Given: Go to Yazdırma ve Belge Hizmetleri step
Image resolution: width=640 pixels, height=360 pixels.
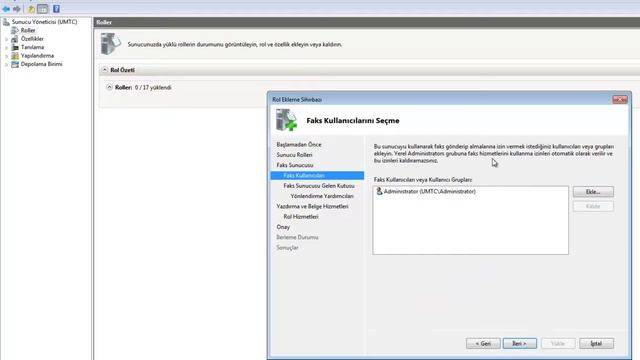Looking at the screenshot, I should 312,206.
